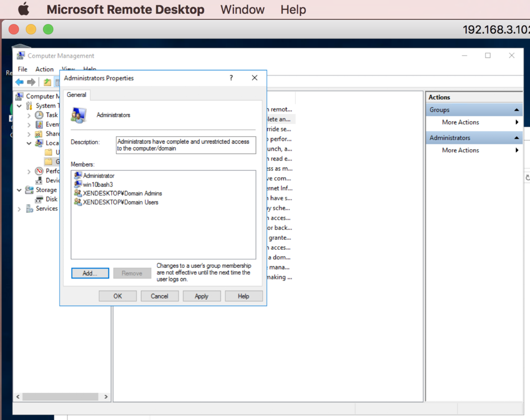
Task: Click the question mark help icon in dialog
Action: 231,78
